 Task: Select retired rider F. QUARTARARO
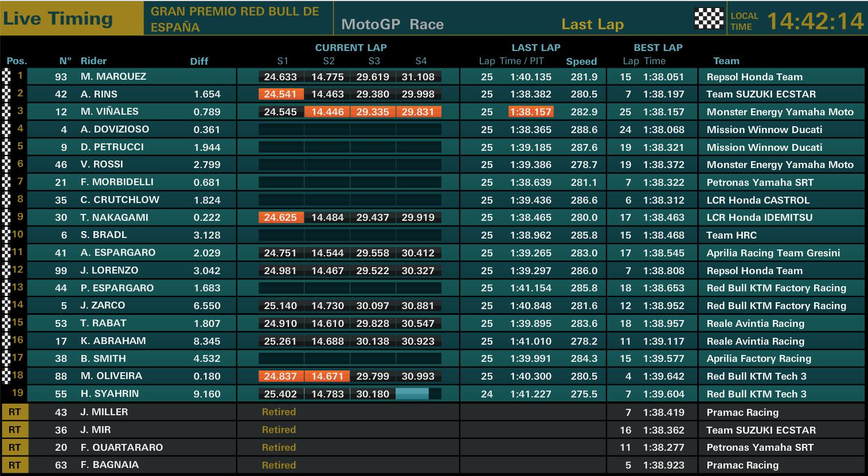[122, 447]
